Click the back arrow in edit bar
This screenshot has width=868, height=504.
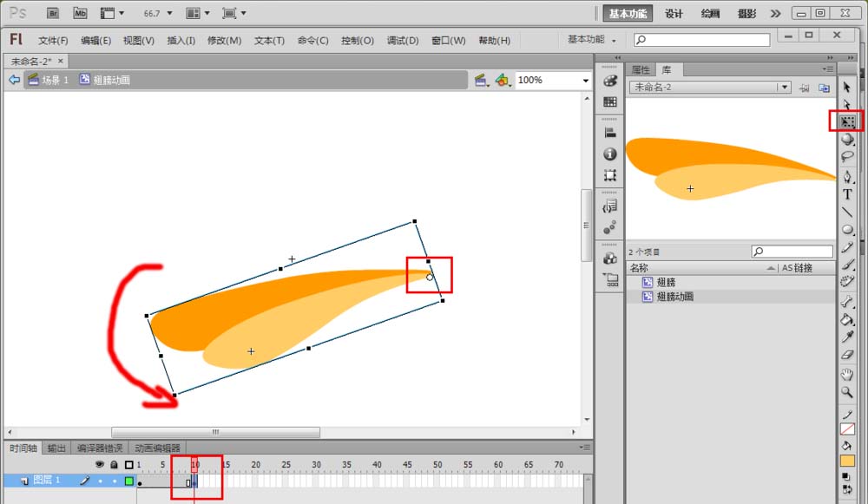click(15, 80)
